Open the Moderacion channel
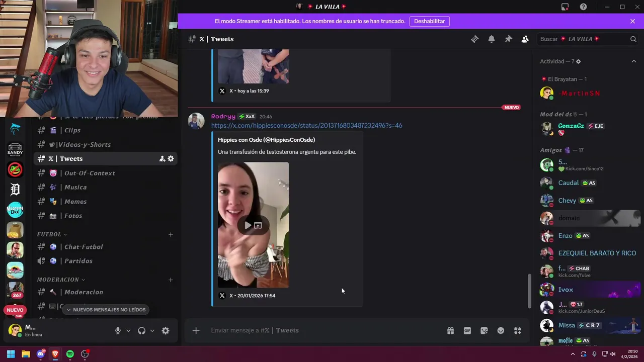Image resolution: width=644 pixels, height=362 pixels. pyautogui.click(x=106, y=292)
